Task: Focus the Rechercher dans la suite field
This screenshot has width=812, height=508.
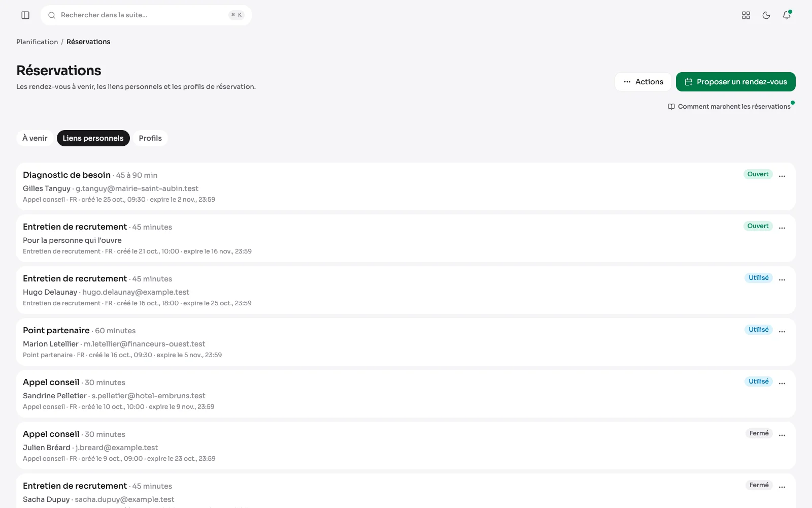Action: point(146,15)
